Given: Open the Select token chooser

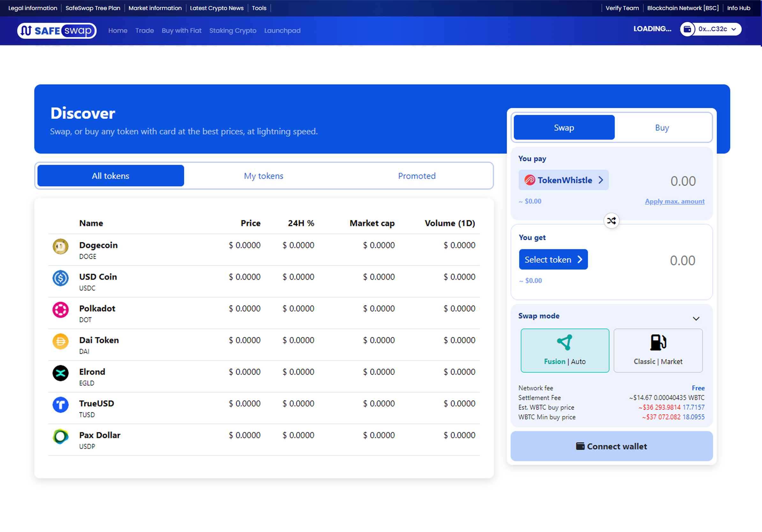Looking at the screenshot, I should click(x=553, y=259).
